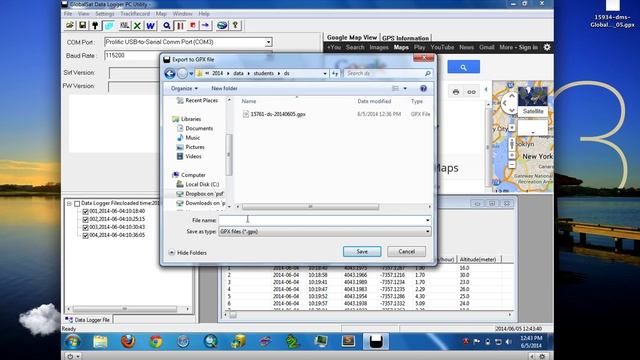Click Hide Folders toggle
640x360 pixels.
point(188,253)
